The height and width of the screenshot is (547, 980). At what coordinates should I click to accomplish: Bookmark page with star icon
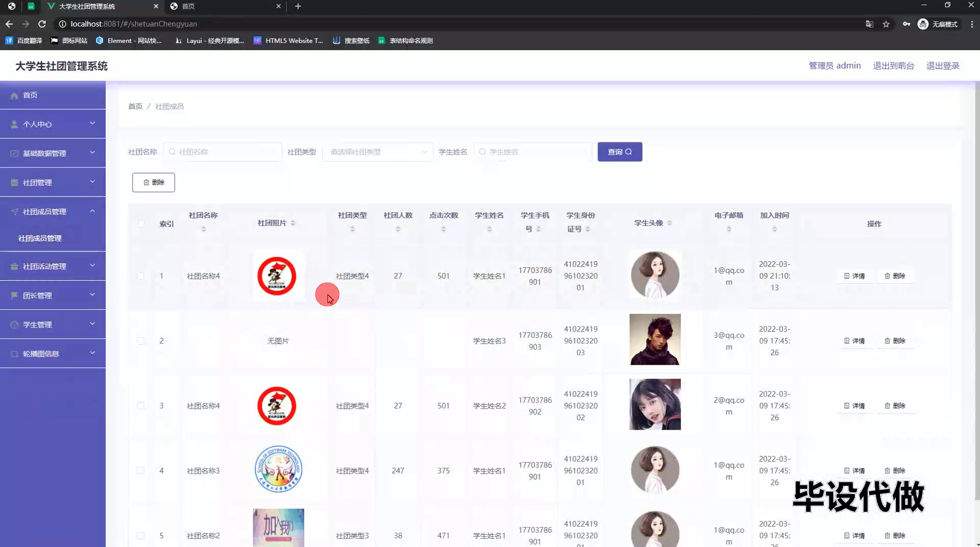click(x=886, y=24)
